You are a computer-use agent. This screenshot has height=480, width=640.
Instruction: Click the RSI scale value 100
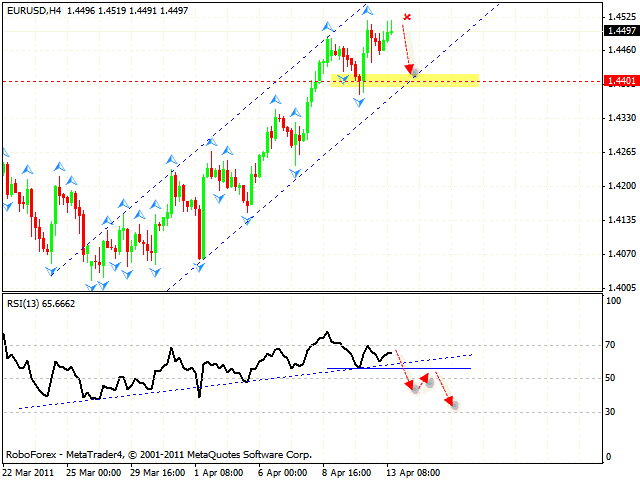point(613,301)
